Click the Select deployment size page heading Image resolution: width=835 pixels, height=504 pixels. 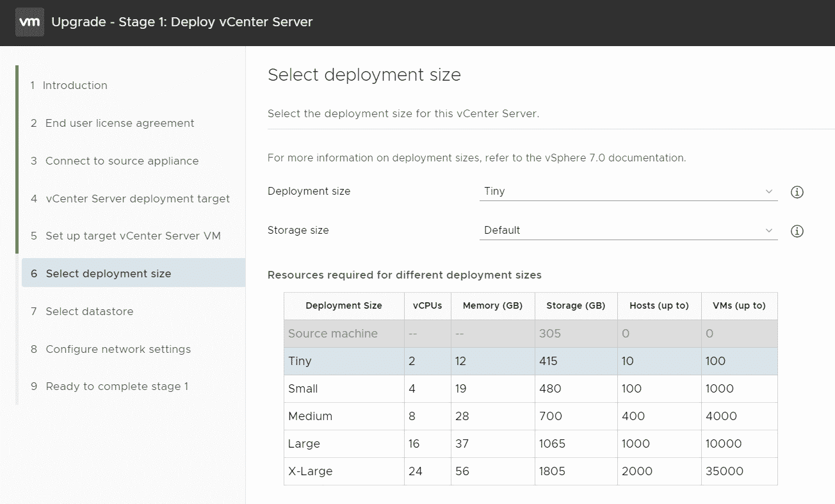point(364,75)
